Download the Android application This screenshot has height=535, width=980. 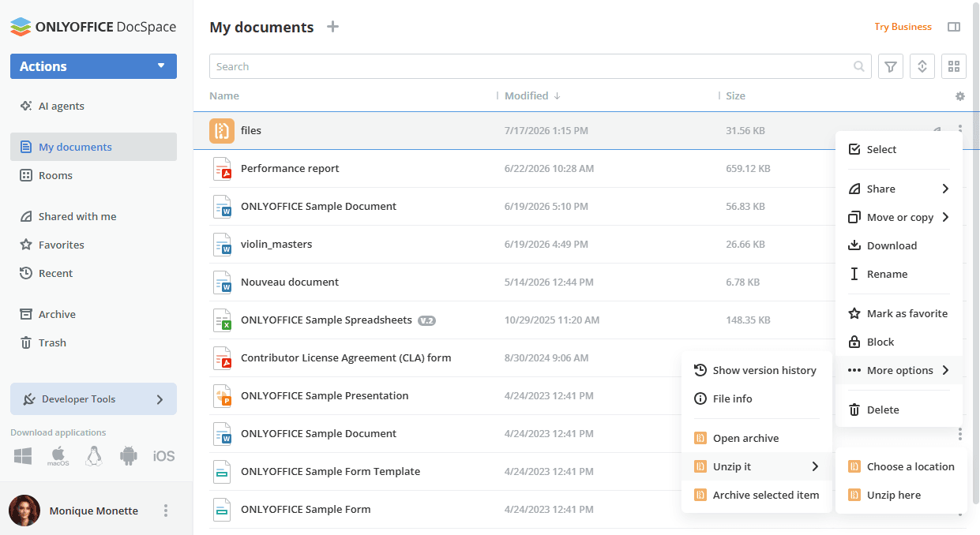128,455
